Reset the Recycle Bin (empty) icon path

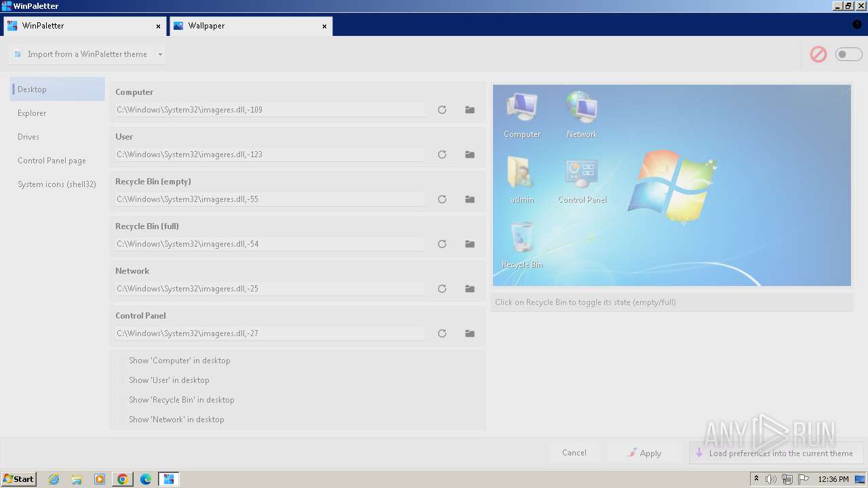[442, 199]
